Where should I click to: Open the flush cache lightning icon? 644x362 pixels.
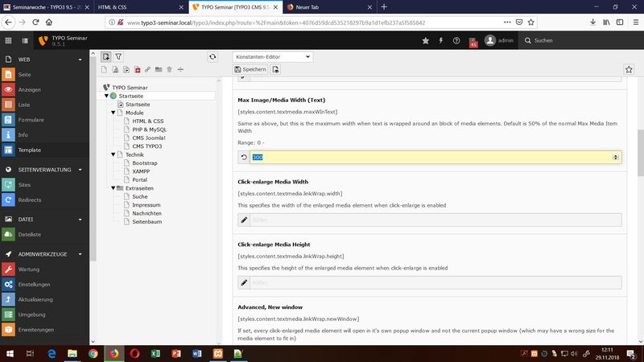[x=440, y=40]
